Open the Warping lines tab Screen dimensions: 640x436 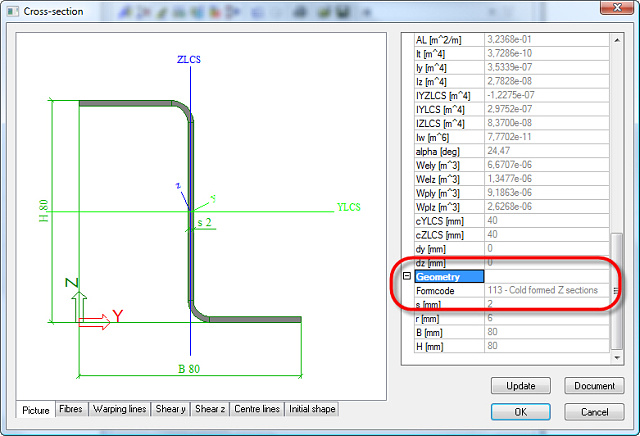point(119,409)
